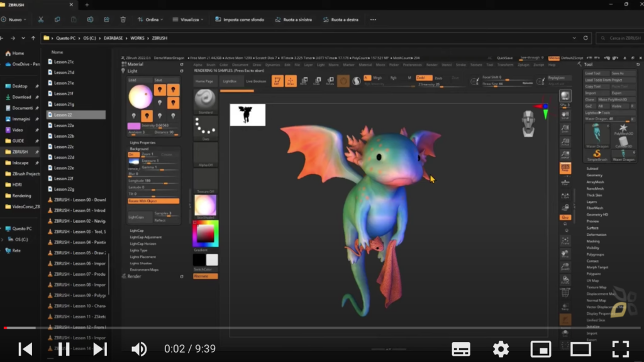Image resolution: width=644 pixels, height=362 pixels.
Task: Open the Zplugin menu in ZBrush
Action: pyautogui.click(x=524, y=65)
